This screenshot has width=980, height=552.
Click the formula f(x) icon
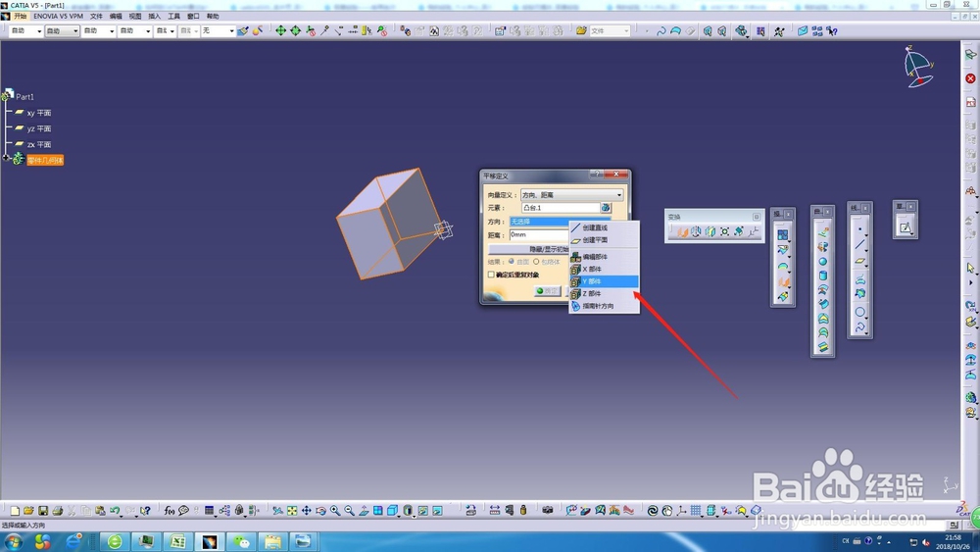[169, 511]
